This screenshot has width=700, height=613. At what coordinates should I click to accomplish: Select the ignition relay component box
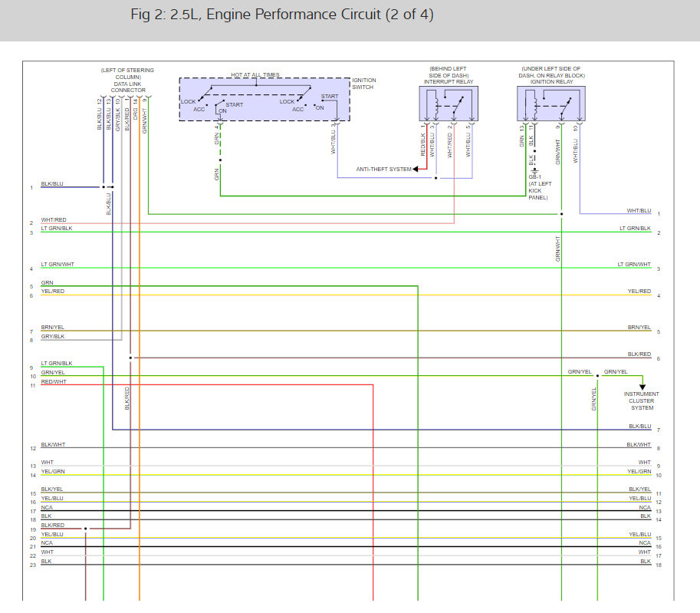(551, 104)
